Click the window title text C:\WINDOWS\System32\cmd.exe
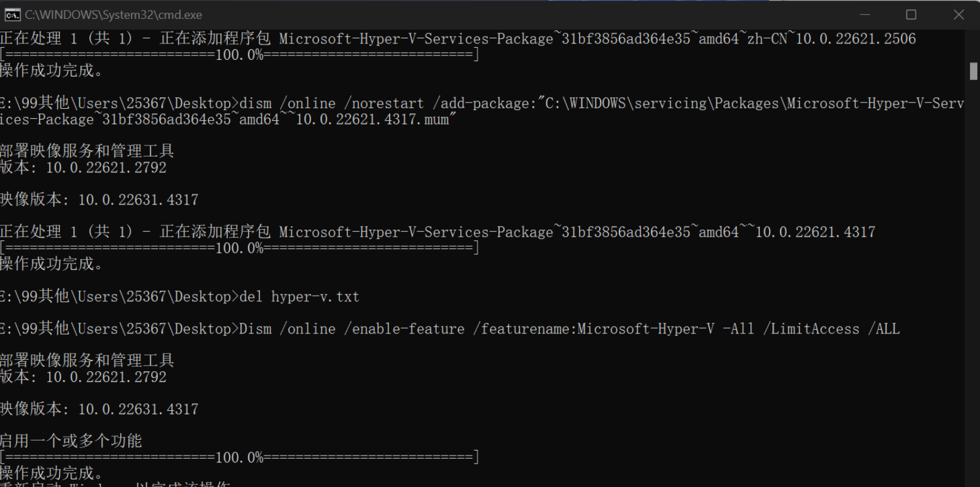 pyautogui.click(x=113, y=14)
